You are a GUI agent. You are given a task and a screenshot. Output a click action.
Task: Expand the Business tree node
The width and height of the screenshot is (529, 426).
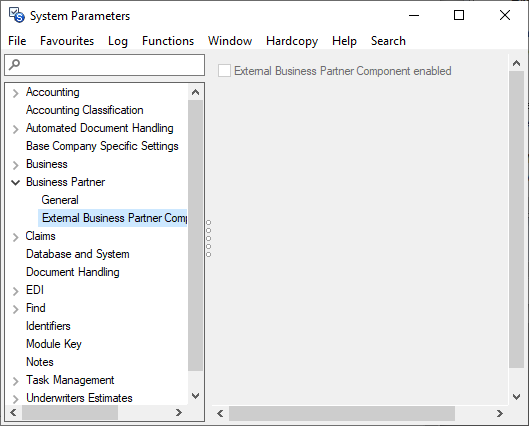(15, 165)
